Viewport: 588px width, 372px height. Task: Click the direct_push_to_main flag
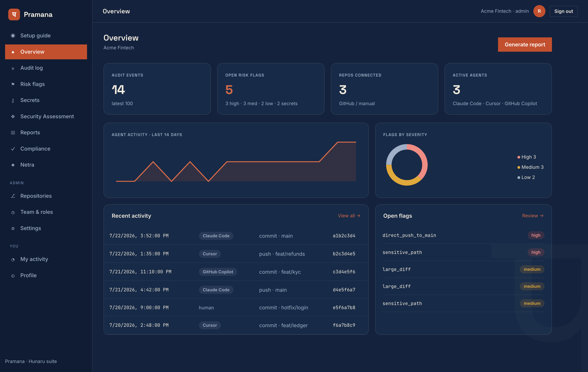pyautogui.click(x=409, y=235)
